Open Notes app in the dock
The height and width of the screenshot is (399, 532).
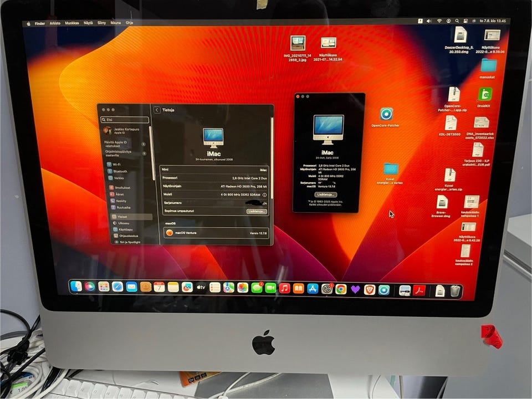173,288
